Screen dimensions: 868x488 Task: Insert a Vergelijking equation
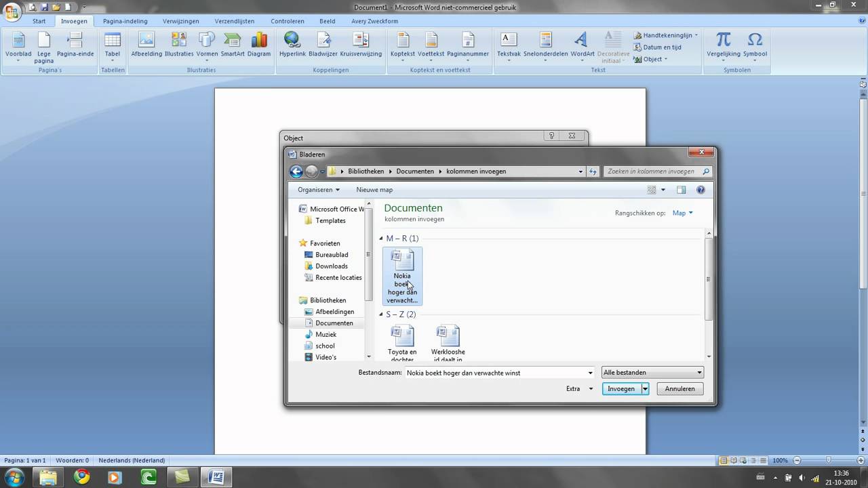click(724, 47)
